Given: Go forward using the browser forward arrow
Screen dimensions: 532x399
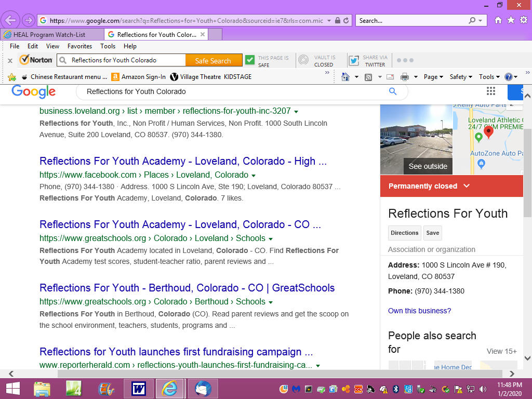Looking at the screenshot, I should pyautogui.click(x=29, y=20).
